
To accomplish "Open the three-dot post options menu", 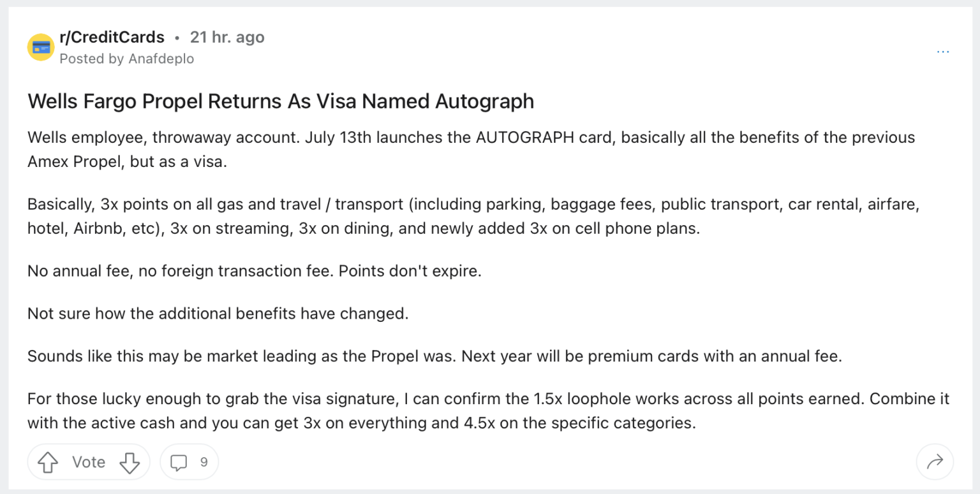I will 942,52.
